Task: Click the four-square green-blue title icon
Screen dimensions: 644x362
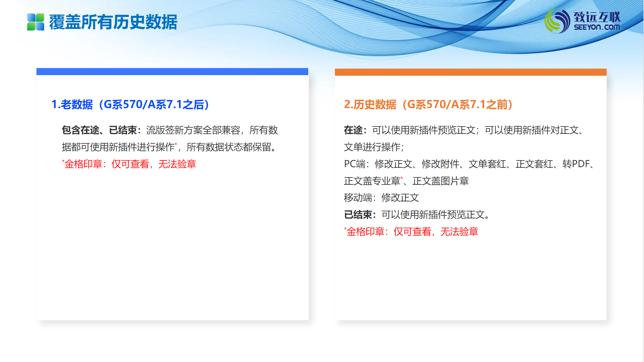Action: [35, 22]
